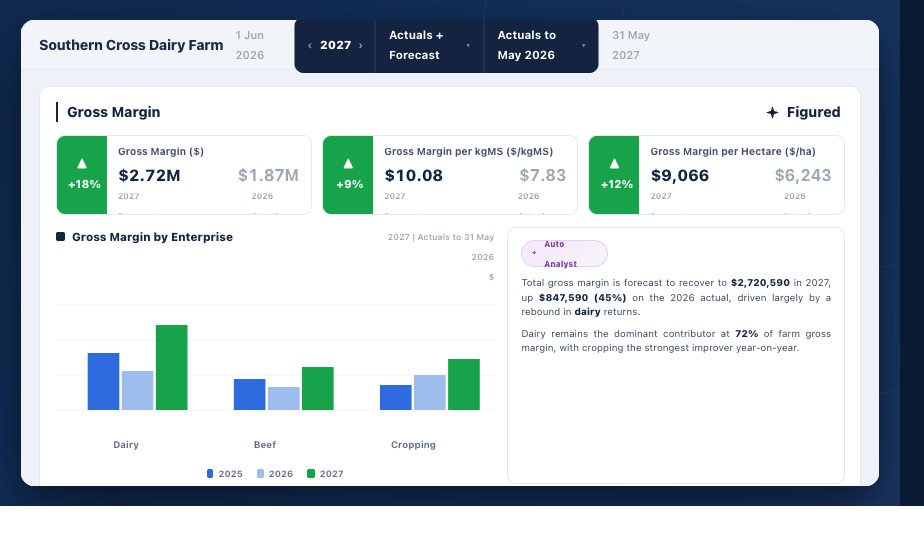Click the $2.72M gross margin value

tap(149, 175)
